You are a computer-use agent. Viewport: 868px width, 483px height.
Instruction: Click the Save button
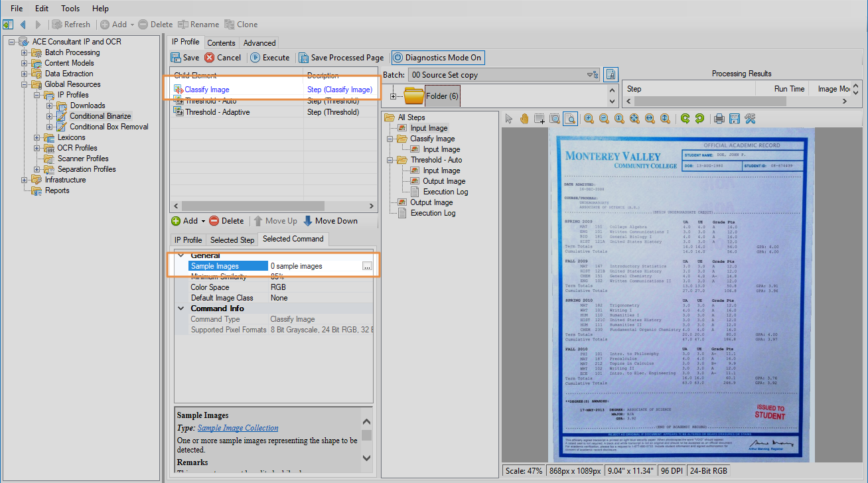(x=185, y=58)
